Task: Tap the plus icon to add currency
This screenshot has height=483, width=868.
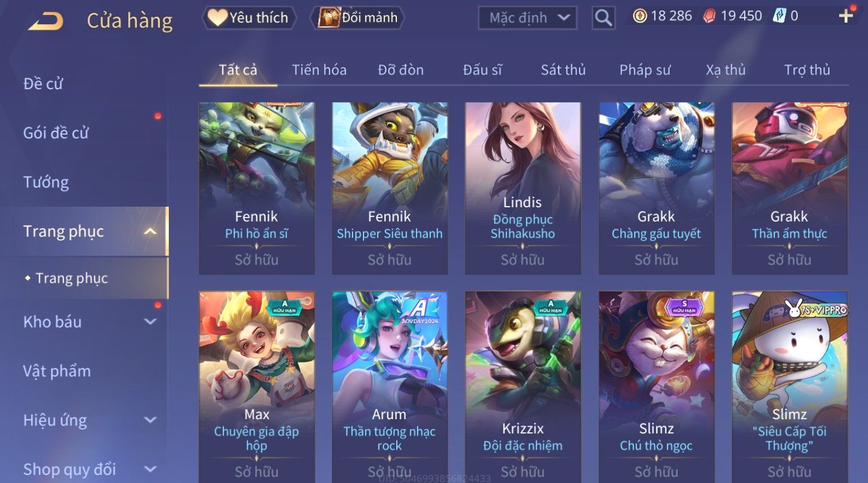Action: click(x=846, y=16)
